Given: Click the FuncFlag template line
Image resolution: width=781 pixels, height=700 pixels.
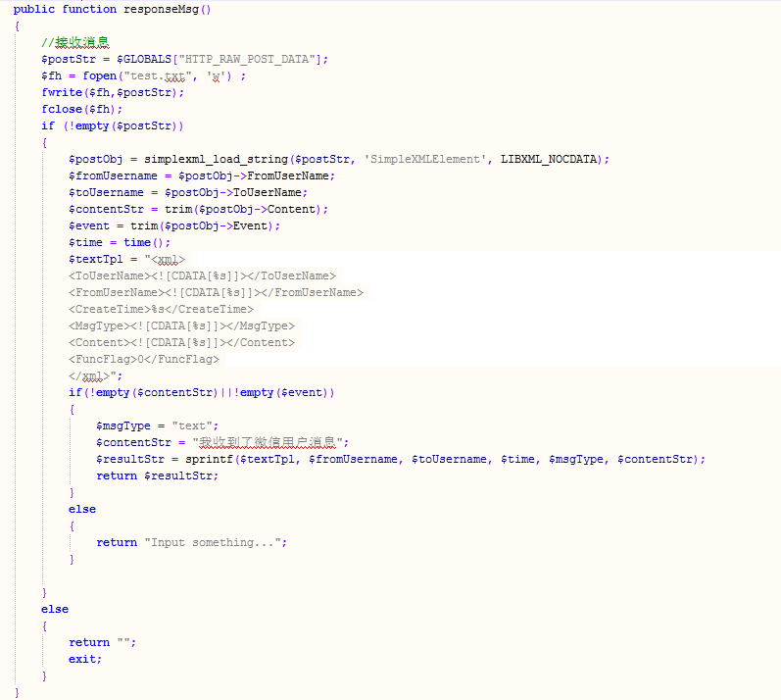Looking at the screenshot, I should point(144,359).
